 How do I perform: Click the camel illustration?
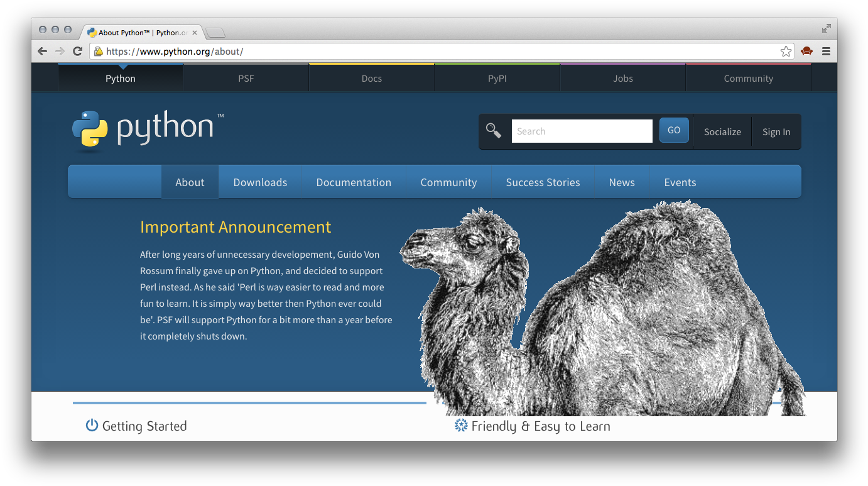click(602, 308)
